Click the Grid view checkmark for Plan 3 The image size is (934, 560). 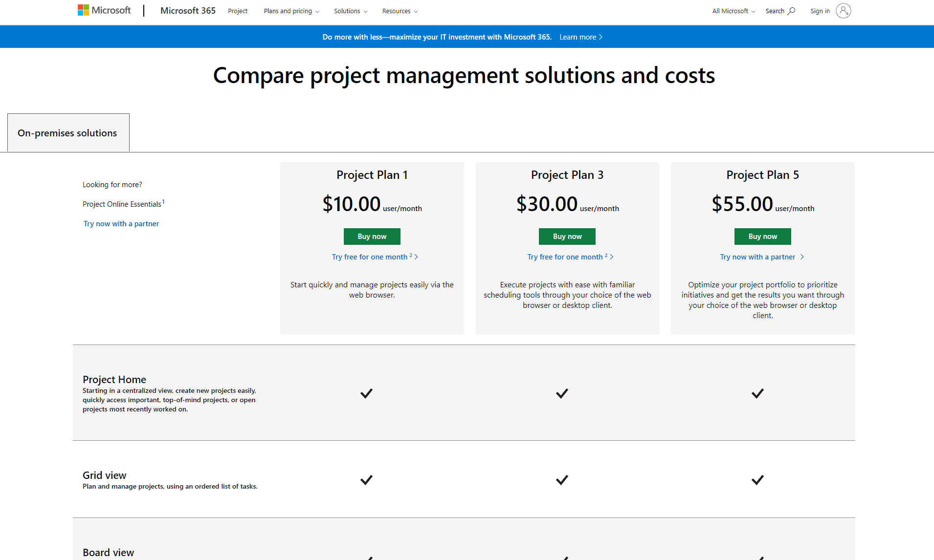tap(562, 480)
